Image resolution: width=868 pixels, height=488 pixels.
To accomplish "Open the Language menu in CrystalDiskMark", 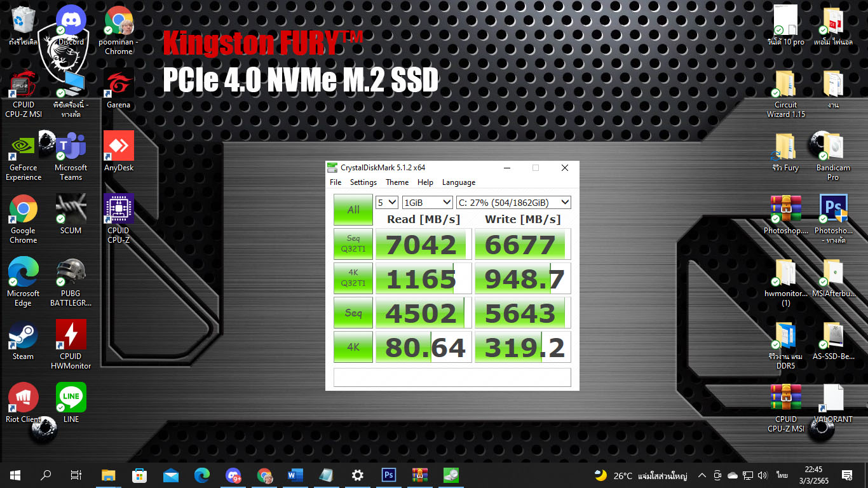I will coord(459,182).
